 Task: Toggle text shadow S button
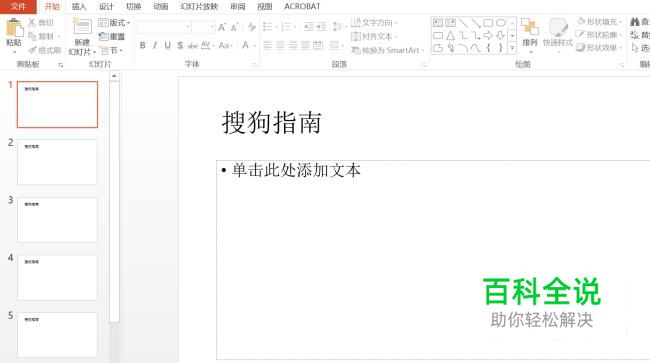[180, 46]
